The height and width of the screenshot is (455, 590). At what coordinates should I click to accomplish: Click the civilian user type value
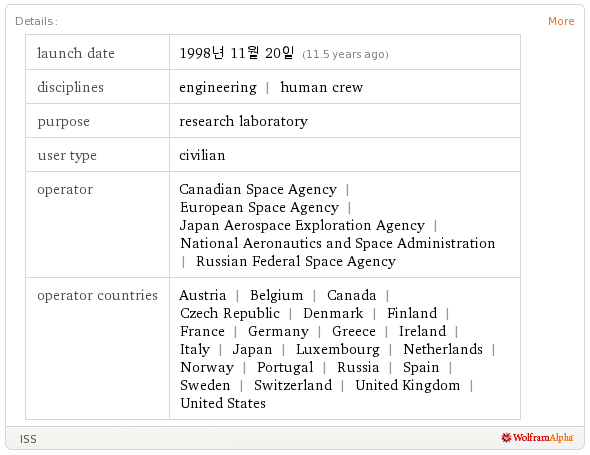click(202, 155)
